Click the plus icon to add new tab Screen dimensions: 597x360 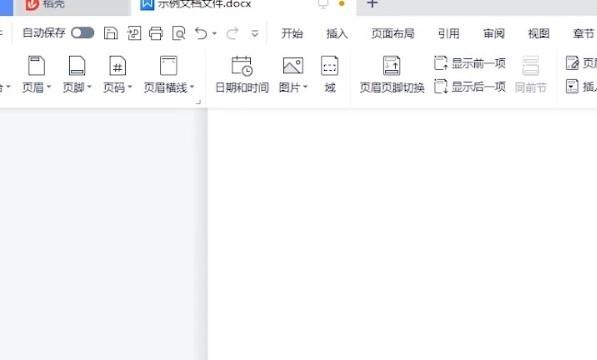point(372,4)
